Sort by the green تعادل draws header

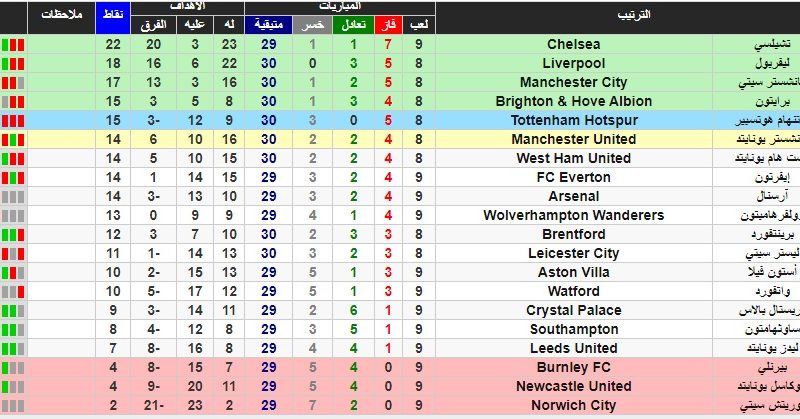coord(353,25)
